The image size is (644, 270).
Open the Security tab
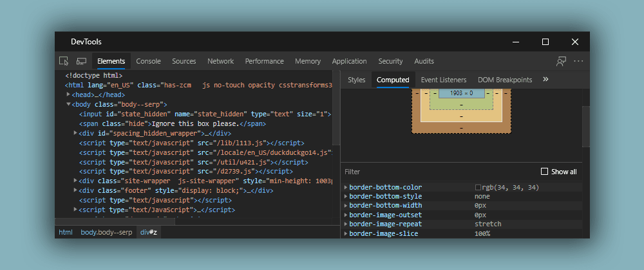pos(391,61)
